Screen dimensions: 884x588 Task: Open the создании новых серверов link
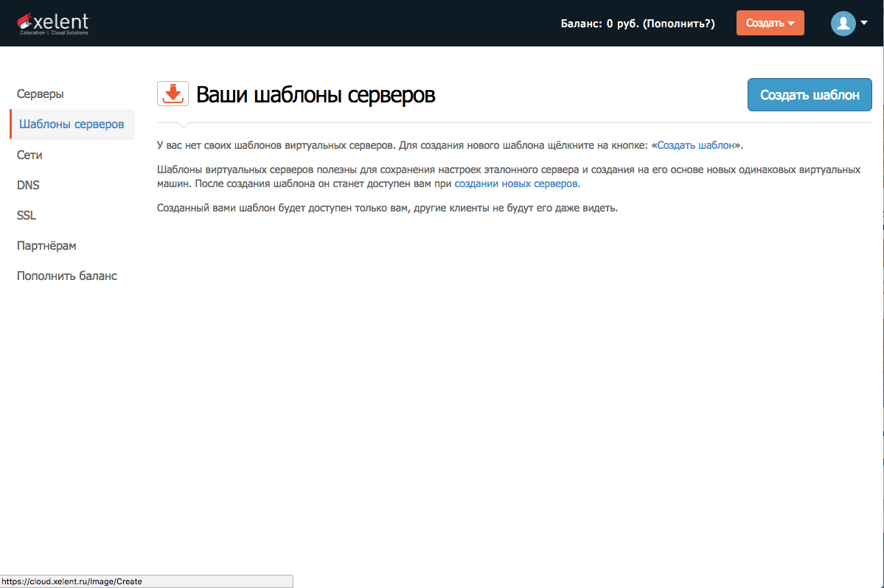515,183
